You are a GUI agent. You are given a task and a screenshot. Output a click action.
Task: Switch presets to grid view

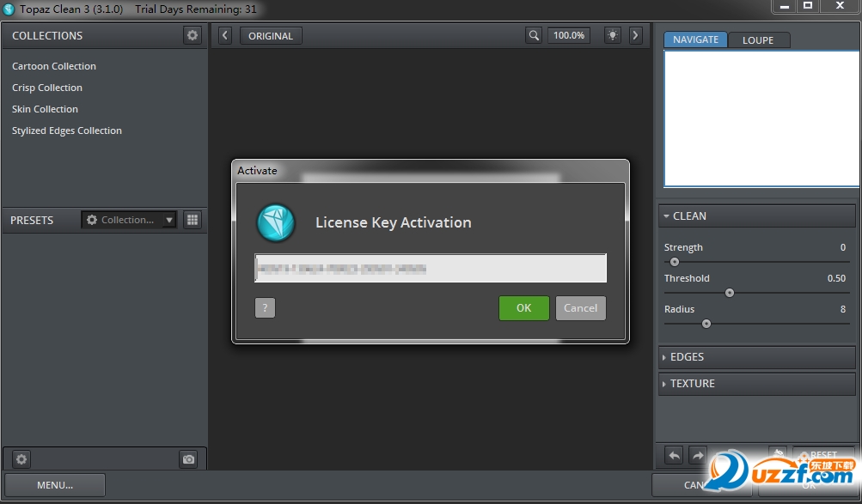click(193, 220)
